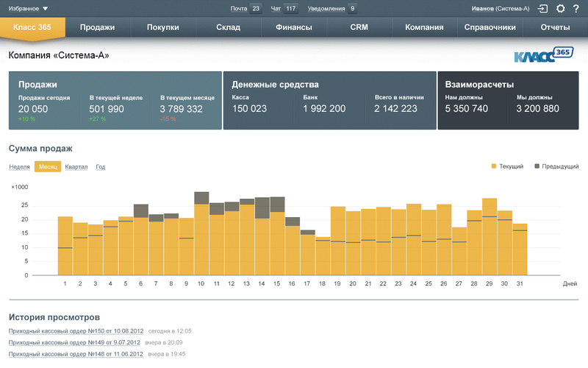Click the logout icon in top bar
The height and width of the screenshot is (368, 588).
click(x=543, y=9)
